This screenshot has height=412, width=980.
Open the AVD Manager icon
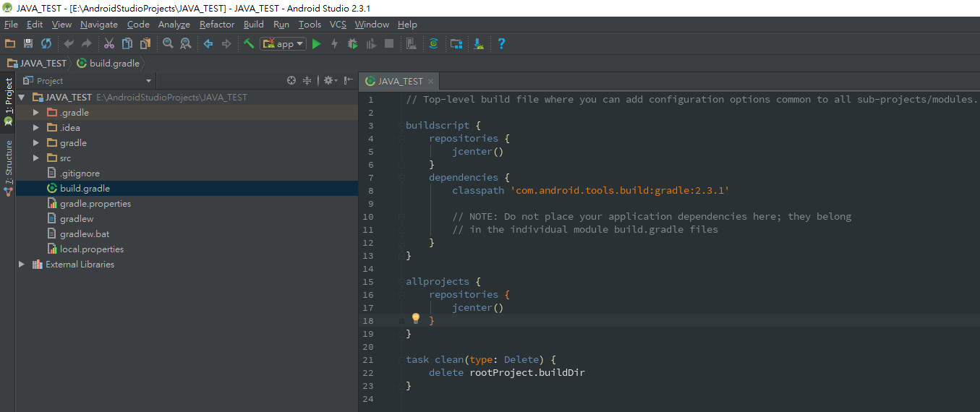coord(412,44)
